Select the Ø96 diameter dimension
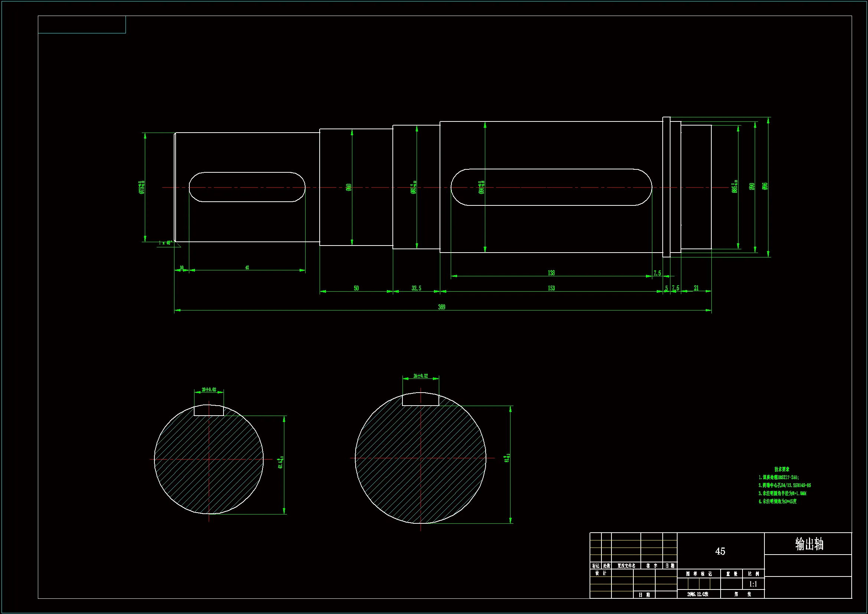Image resolution: width=868 pixels, height=614 pixels. click(x=764, y=186)
